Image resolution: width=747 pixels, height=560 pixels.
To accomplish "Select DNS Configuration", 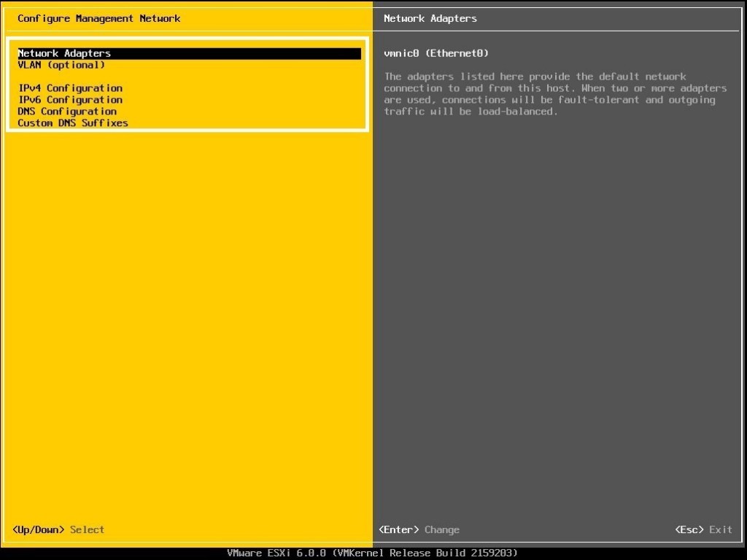I will click(66, 111).
